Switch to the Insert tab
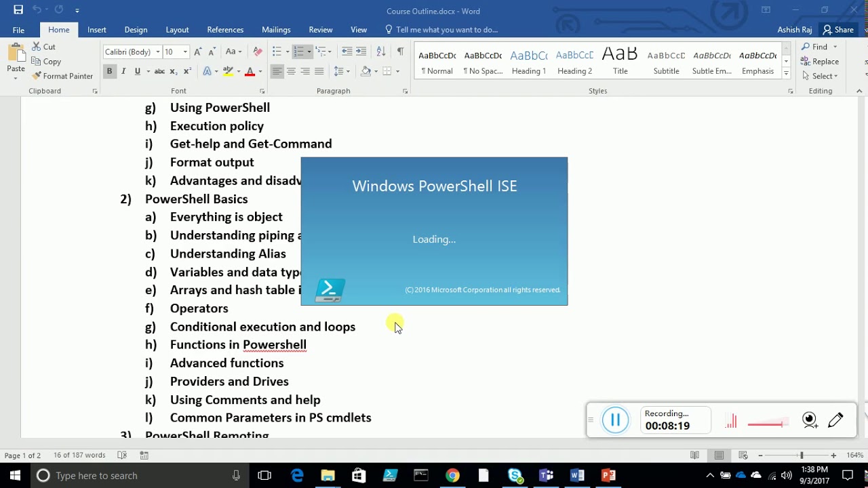868x488 pixels. 97,30
